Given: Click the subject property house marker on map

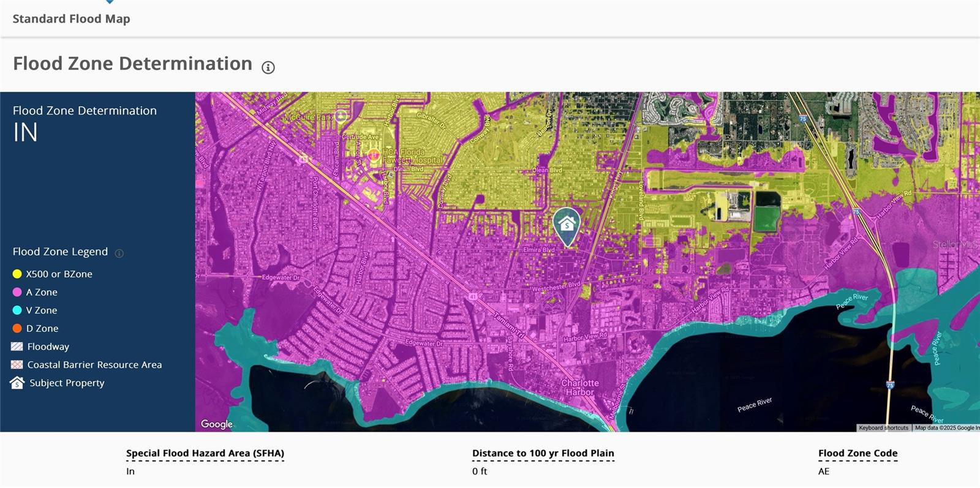Looking at the screenshot, I should (567, 225).
